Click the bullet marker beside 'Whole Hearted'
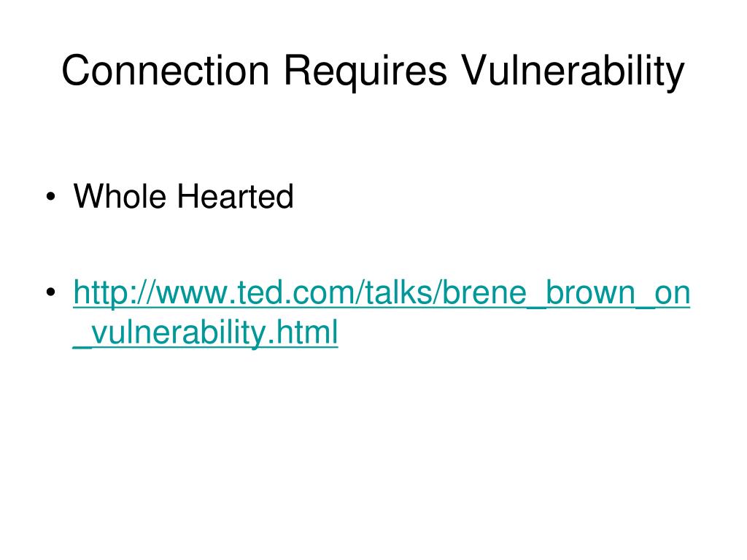 point(50,197)
